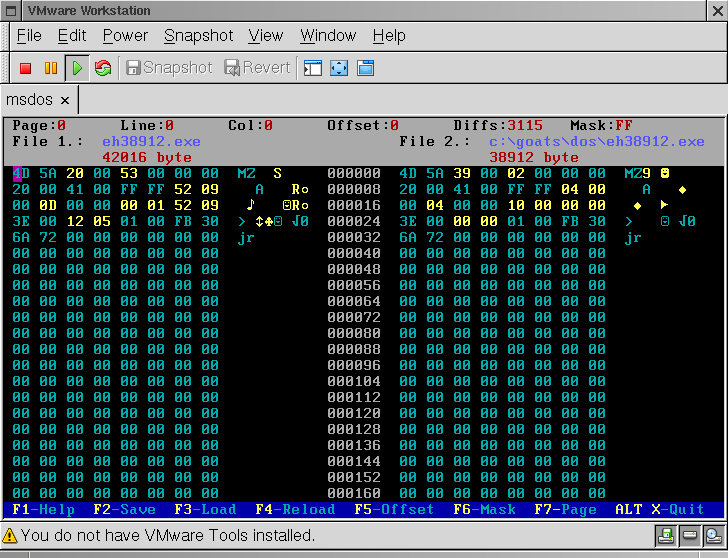Switch to full screen mode icon

pyautogui.click(x=339, y=68)
